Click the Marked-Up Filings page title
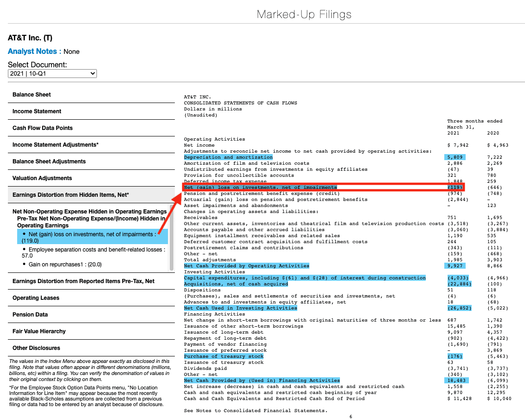This screenshot has width=525, height=420. 304,14
